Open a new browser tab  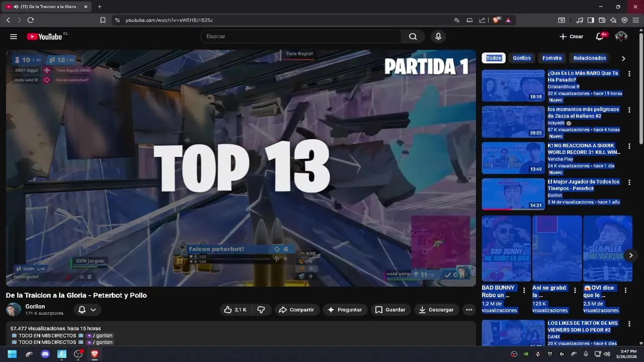(100, 7)
